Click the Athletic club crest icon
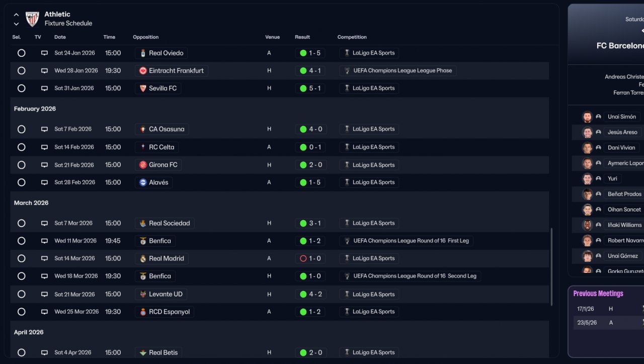 click(x=32, y=19)
